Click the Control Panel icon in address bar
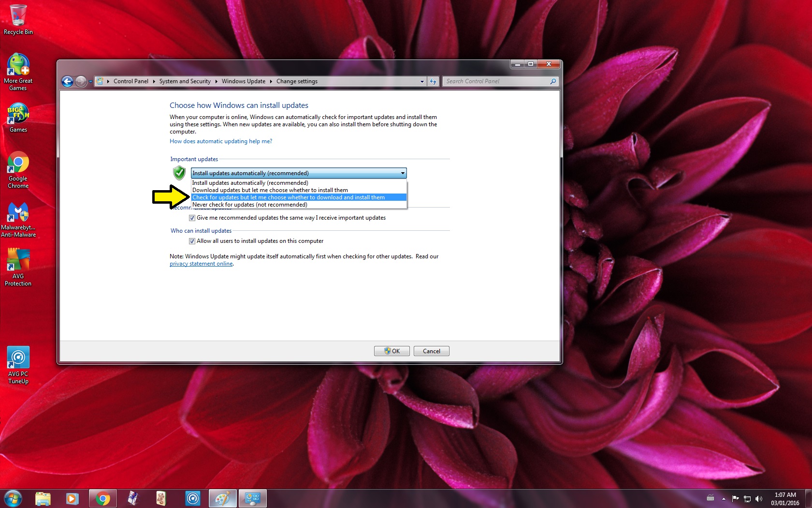 [x=100, y=81]
